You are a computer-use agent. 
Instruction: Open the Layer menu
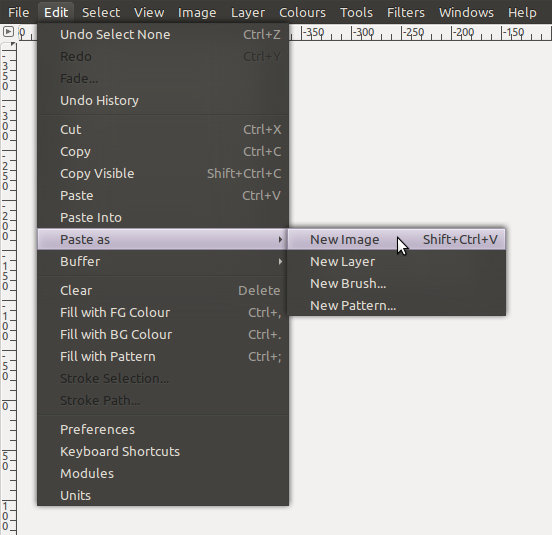pyautogui.click(x=248, y=13)
